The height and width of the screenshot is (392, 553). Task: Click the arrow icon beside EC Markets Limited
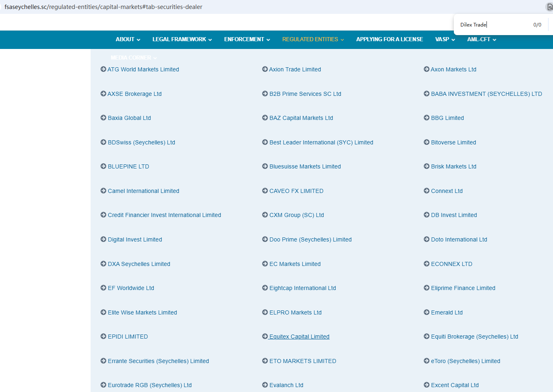(265, 264)
